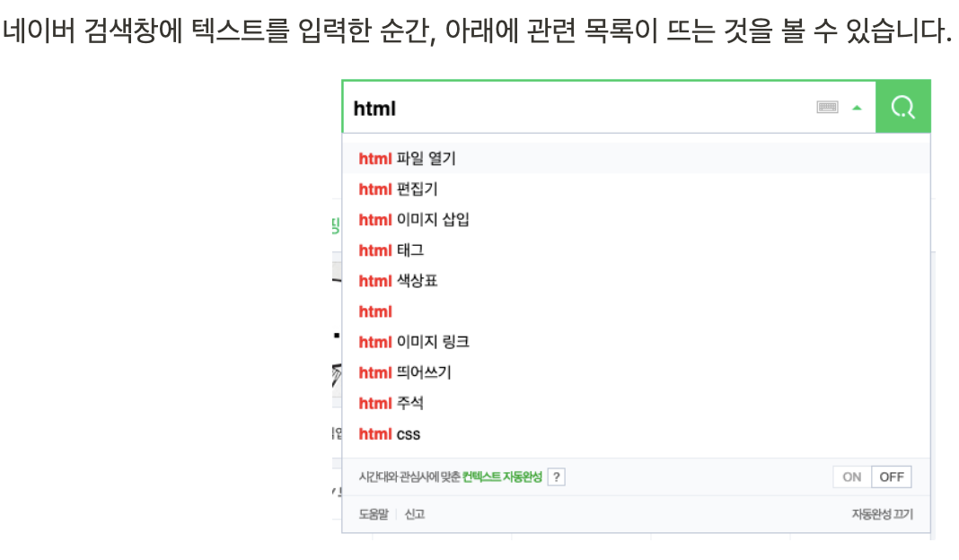This screenshot has width=959, height=560.
Task: Pick the plain 'html' suggestion
Action: tap(636, 311)
